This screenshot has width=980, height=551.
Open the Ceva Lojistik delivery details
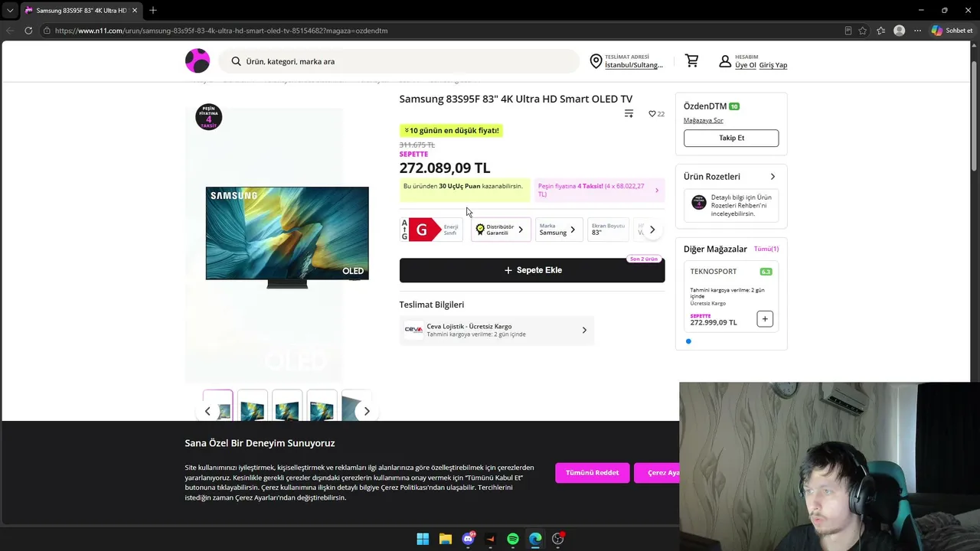(496, 330)
